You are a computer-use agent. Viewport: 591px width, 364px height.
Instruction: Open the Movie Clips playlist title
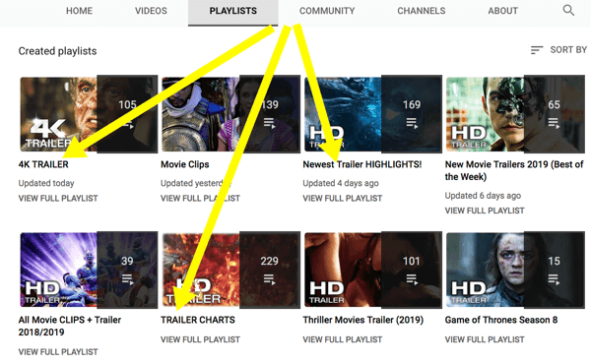click(185, 164)
